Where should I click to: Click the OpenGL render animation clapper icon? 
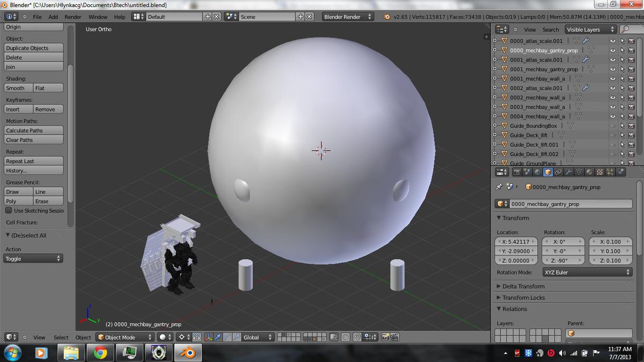coord(395,337)
